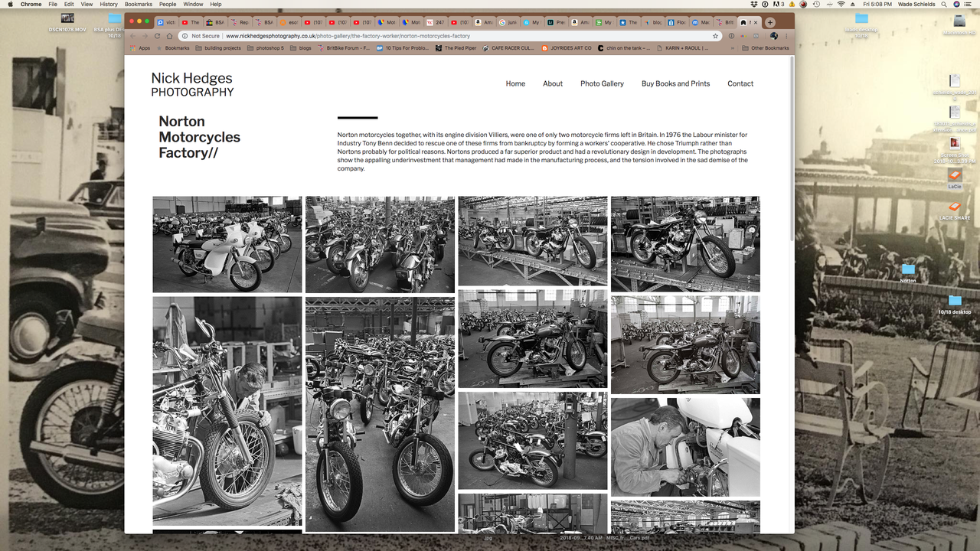Open the Chrome three-dot menu
The height and width of the screenshot is (551, 980).
[x=786, y=36]
